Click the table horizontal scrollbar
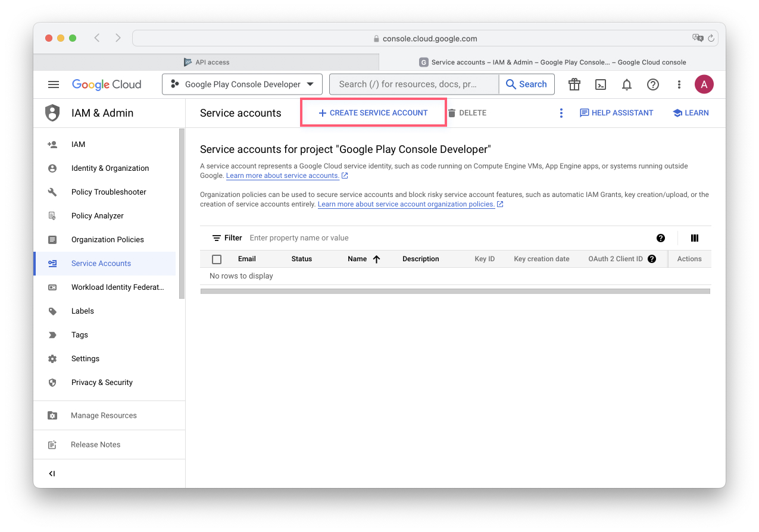The image size is (759, 532). click(x=455, y=292)
